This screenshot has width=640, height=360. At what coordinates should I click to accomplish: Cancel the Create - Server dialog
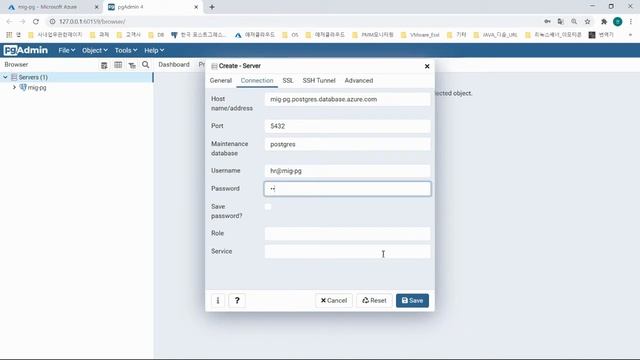point(334,300)
